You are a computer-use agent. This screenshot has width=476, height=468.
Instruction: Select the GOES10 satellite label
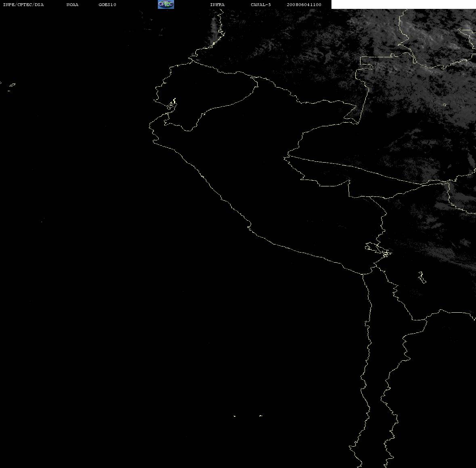(107, 4)
